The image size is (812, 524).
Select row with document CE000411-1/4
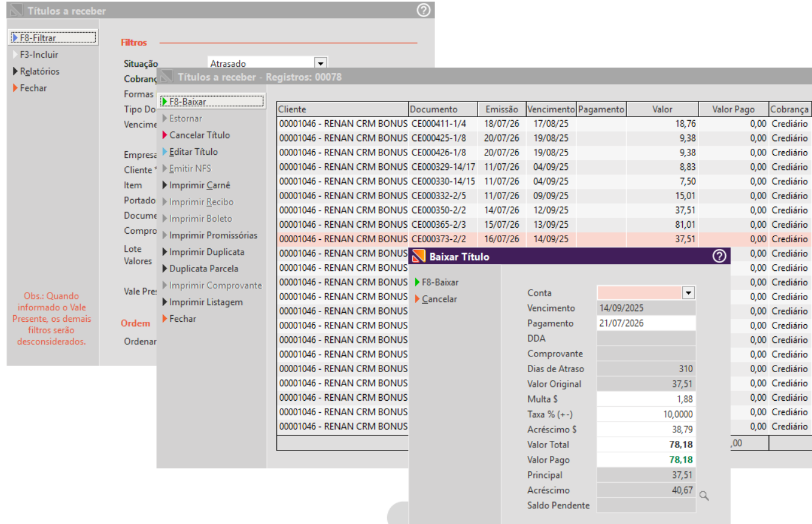pos(544,123)
